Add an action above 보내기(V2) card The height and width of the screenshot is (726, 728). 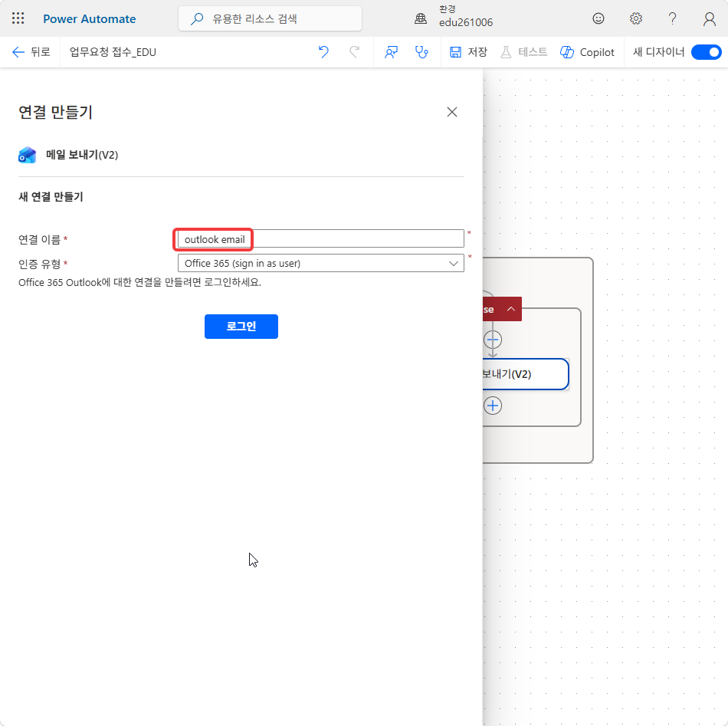[493, 340]
